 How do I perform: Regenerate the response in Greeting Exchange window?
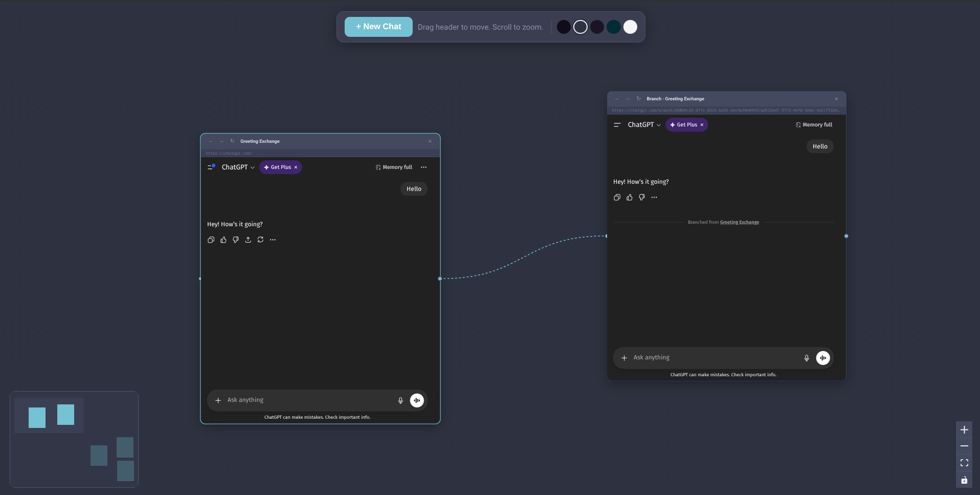[260, 240]
